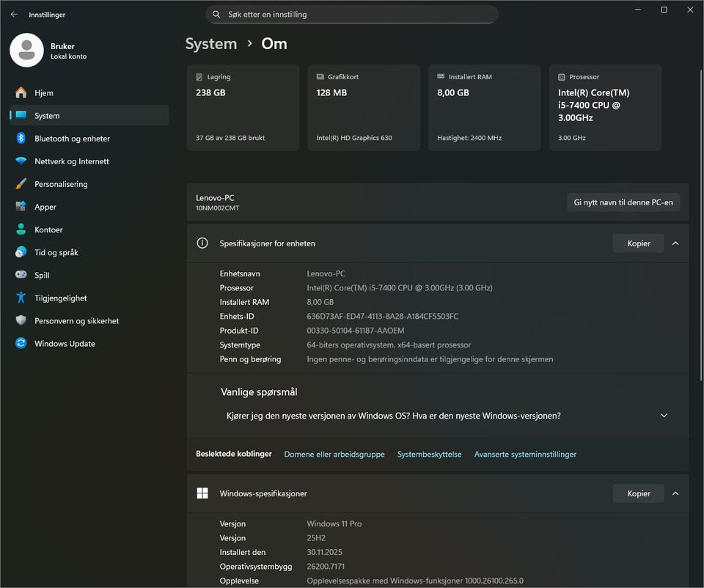This screenshot has width=704, height=588.
Task: Click the Bluetooth og enheter icon
Action: [x=21, y=139]
